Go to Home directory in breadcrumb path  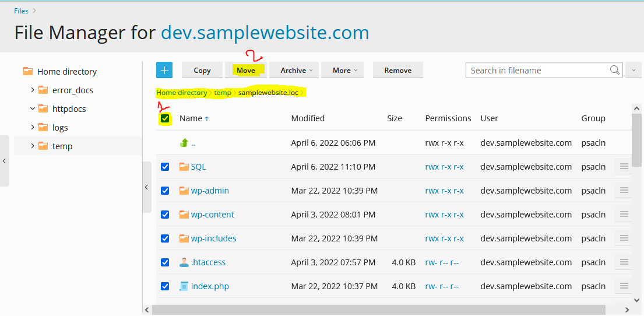pyautogui.click(x=181, y=93)
